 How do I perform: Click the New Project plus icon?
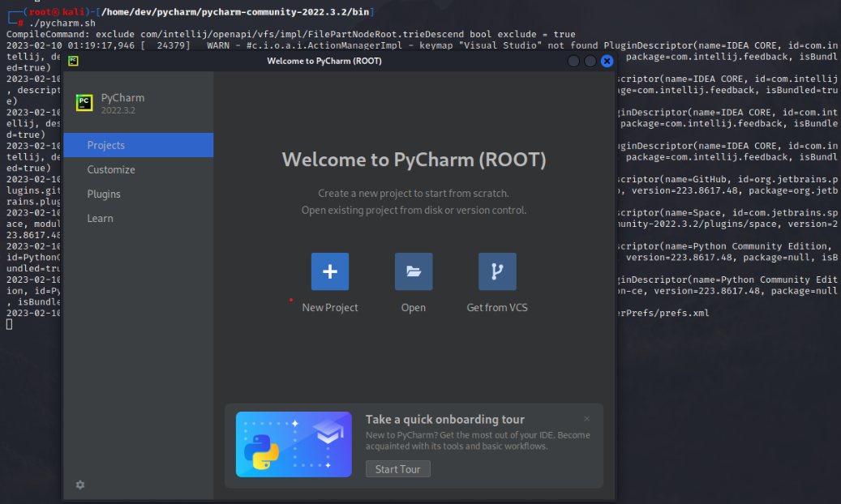(x=330, y=271)
